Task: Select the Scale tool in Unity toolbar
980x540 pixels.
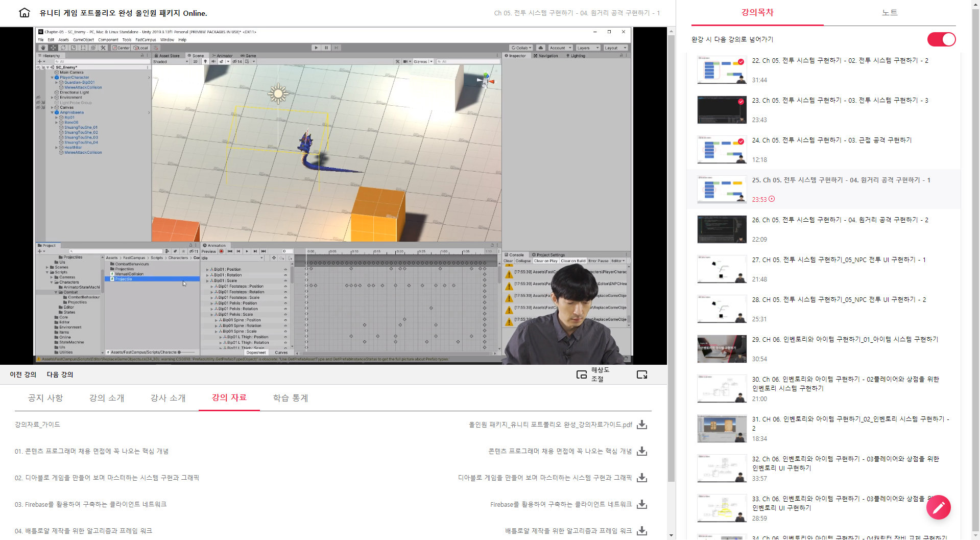Action: pyautogui.click(x=73, y=48)
